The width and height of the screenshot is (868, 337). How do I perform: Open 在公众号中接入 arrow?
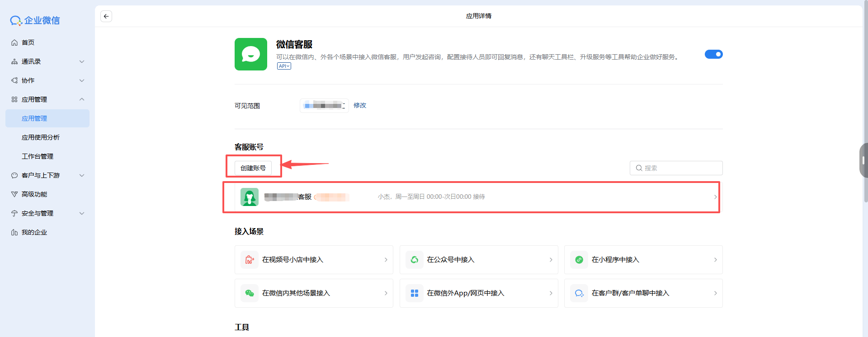point(551,260)
